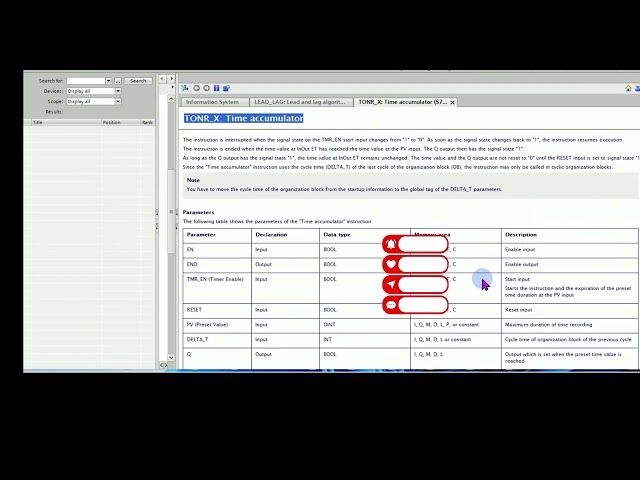The image size is (640, 480).
Task: Close the TONR_X tab with its X
Action: [452, 102]
